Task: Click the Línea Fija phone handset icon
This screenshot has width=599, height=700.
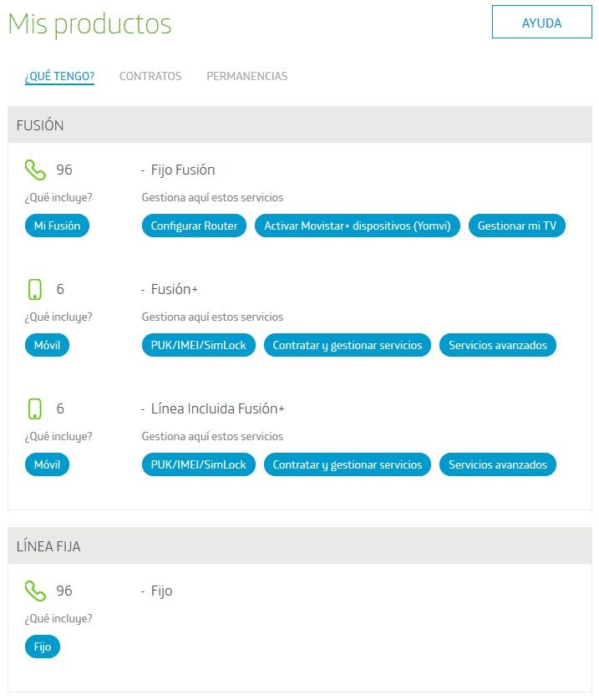Action: [x=35, y=591]
